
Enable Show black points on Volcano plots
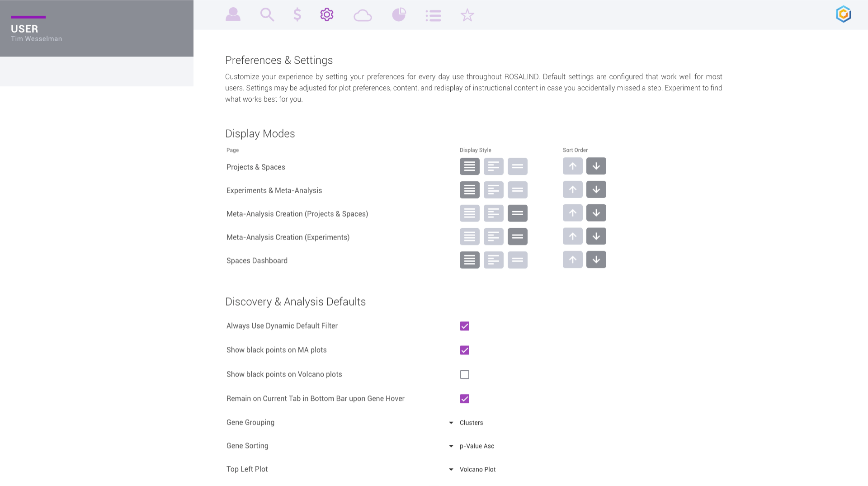(465, 375)
